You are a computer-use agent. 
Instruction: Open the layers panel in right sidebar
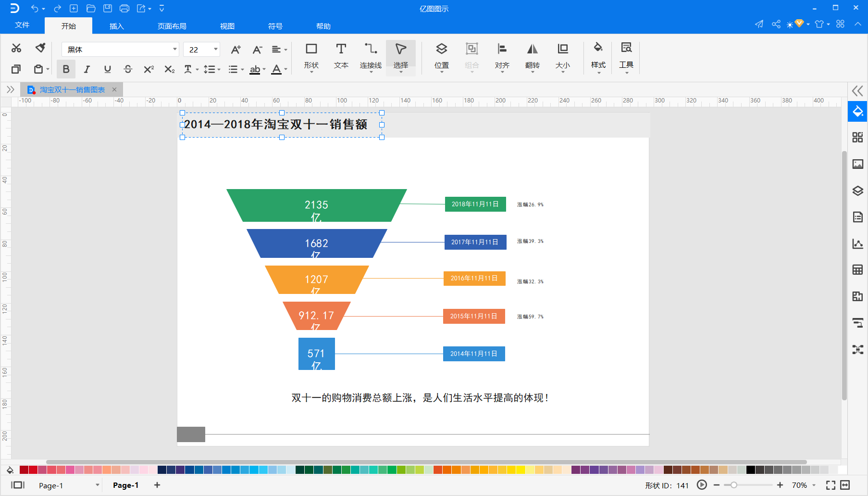[x=858, y=191]
